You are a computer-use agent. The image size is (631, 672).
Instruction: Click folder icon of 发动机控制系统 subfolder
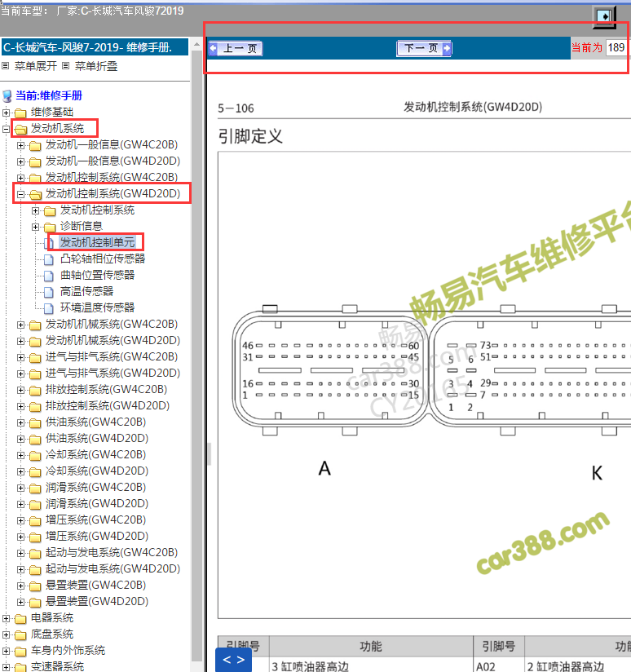[50, 211]
